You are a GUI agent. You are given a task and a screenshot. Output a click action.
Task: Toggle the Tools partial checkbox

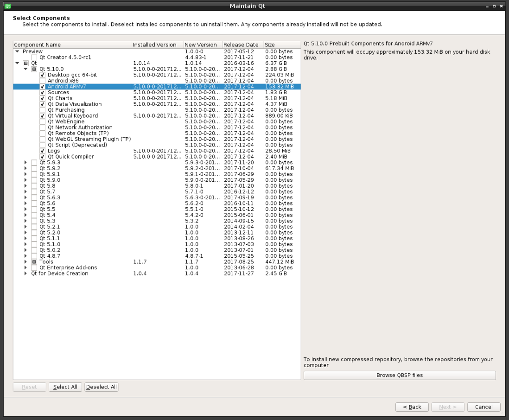click(x=34, y=262)
